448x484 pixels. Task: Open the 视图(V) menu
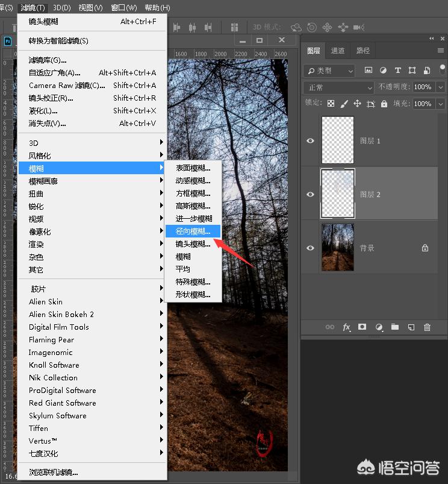tap(90, 7)
